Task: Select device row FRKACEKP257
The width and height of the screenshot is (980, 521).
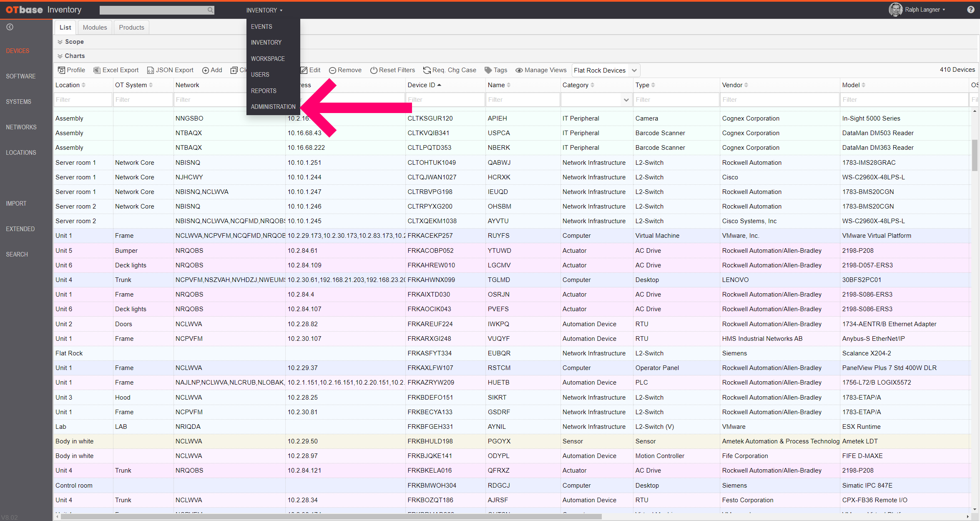Action: tap(512, 236)
